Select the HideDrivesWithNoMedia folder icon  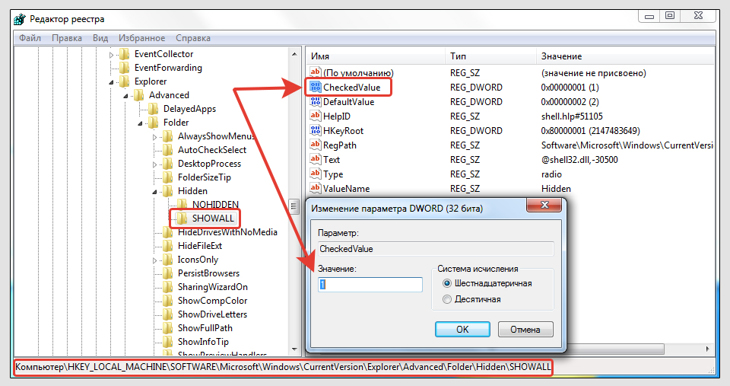[168, 232]
